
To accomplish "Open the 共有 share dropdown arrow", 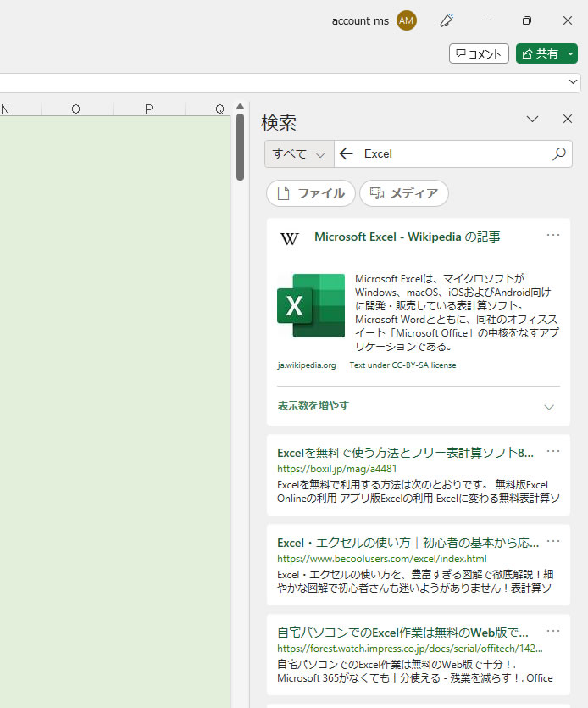I will coord(571,53).
